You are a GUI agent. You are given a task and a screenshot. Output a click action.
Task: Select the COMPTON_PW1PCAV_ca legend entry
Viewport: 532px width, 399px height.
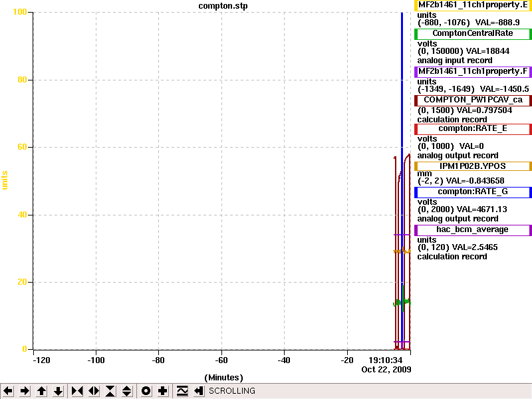[473, 100]
